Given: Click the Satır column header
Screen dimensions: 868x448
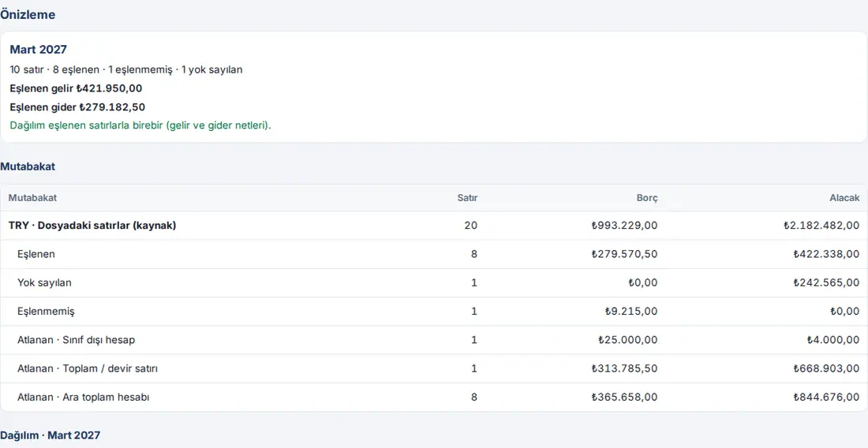Looking at the screenshot, I should coord(467,198).
